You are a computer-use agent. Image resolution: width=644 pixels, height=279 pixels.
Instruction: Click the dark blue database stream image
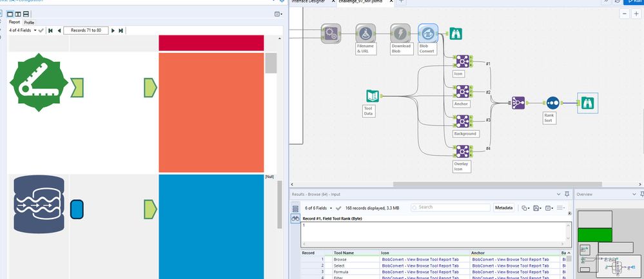[x=39, y=204]
